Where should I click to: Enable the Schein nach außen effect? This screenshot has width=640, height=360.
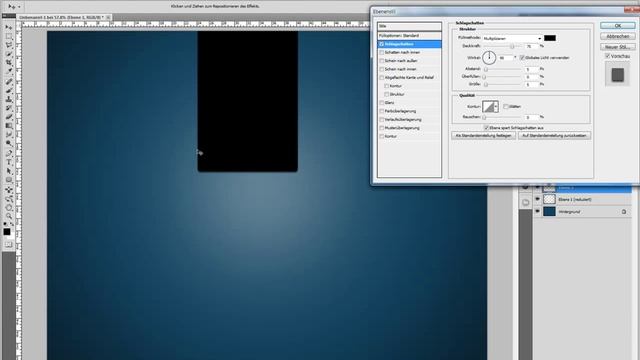click(x=382, y=61)
